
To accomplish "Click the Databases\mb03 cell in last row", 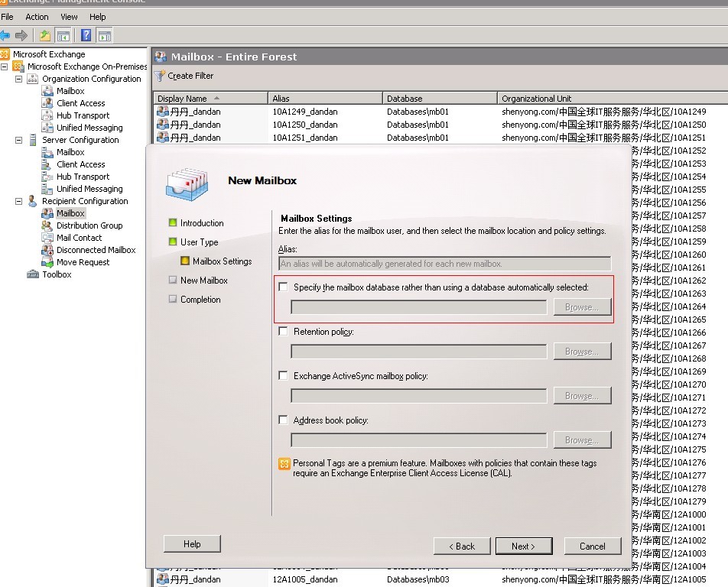I will coord(418,579).
